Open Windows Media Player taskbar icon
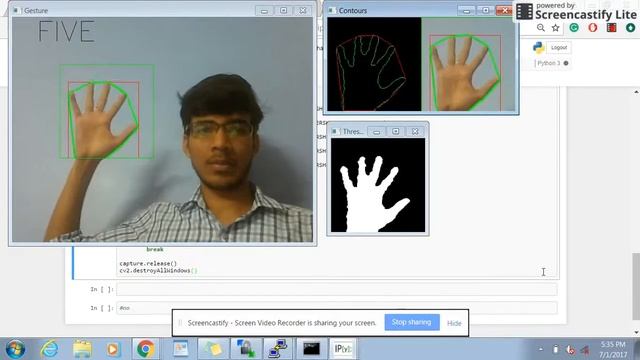This screenshot has height=360, width=640. pos(113,349)
